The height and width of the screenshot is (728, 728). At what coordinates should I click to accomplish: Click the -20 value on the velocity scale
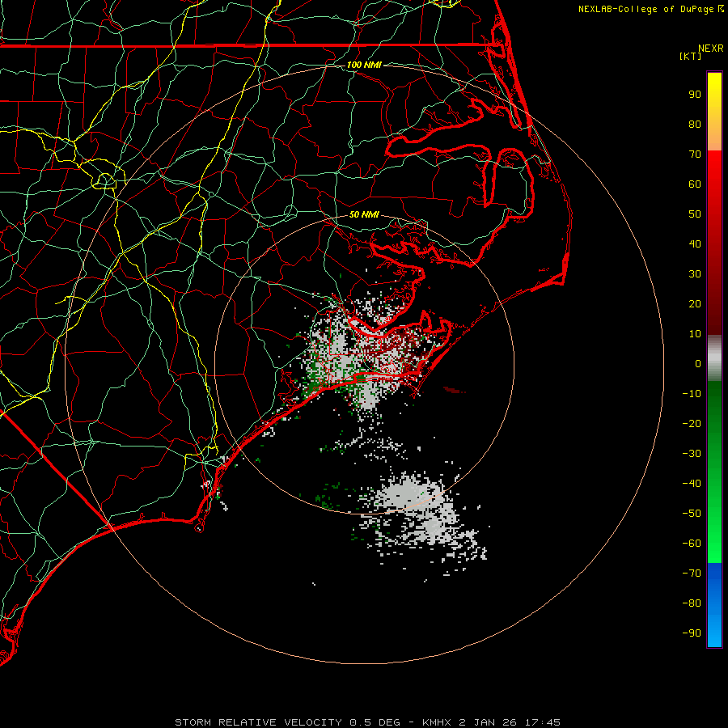692,423
